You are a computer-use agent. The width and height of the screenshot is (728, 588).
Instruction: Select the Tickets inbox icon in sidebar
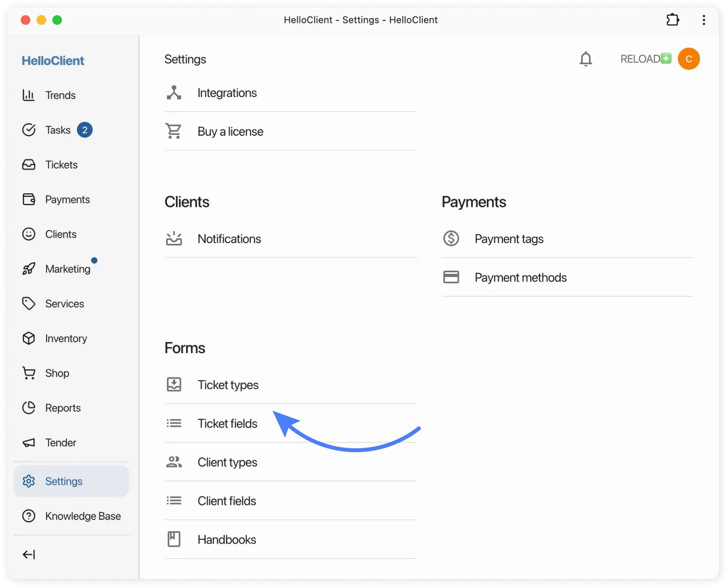(x=28, y=164)
